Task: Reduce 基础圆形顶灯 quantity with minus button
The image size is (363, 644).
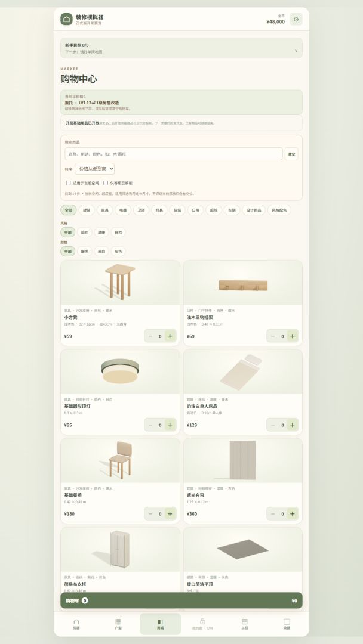Action: pyautogui.click(x=150, y=425)
